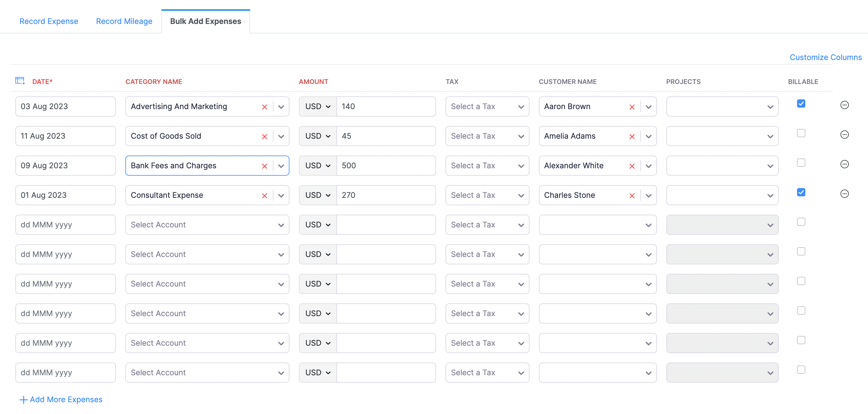Disable billable for the Advertising And Marketing expense
This screenshot has width=868, height=414.
coord(801,104)
